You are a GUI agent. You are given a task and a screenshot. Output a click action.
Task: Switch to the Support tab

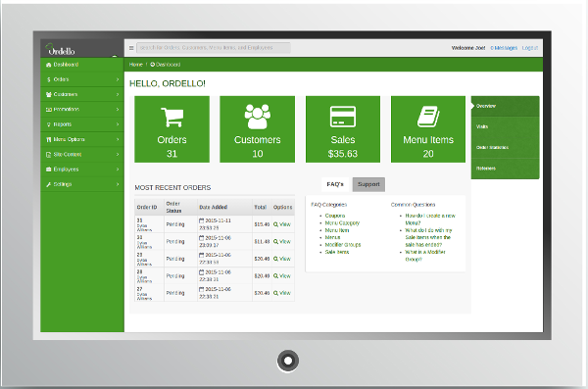coord(368,184)
